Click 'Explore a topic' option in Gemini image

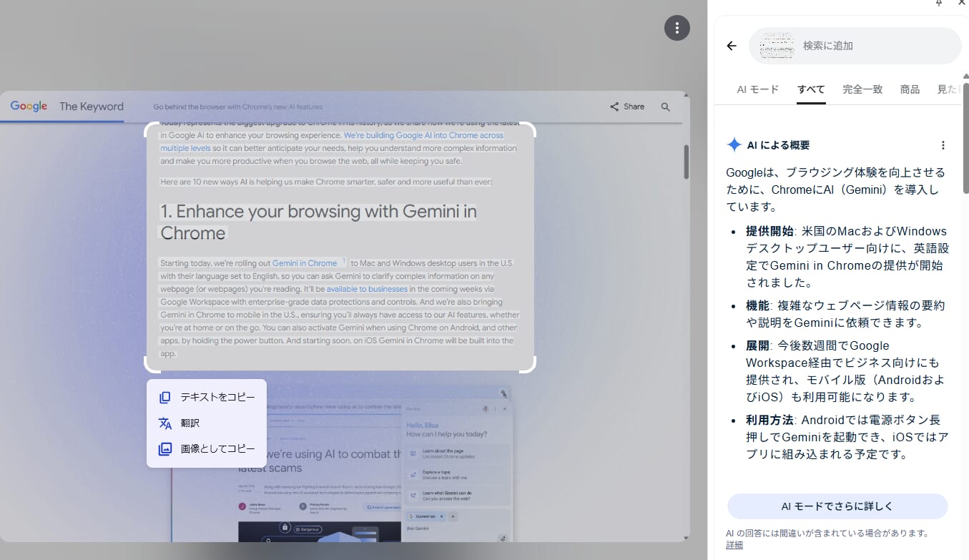click(x=458, y=474)
